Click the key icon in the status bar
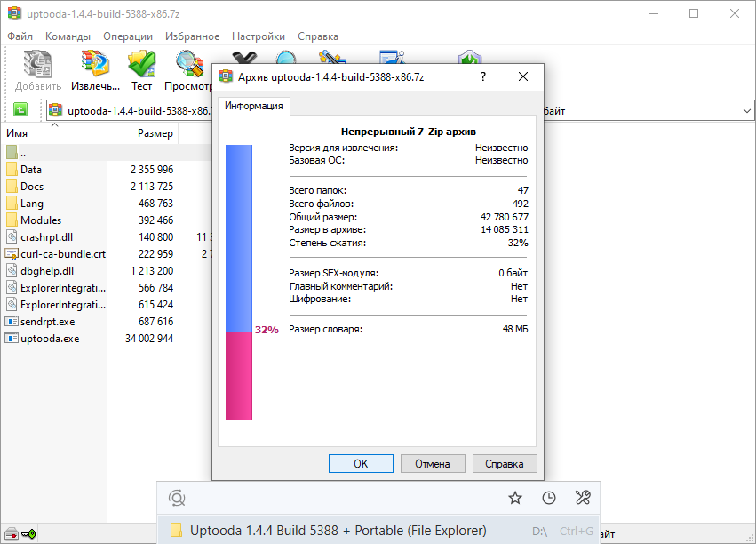 click(x=29, y=534)
